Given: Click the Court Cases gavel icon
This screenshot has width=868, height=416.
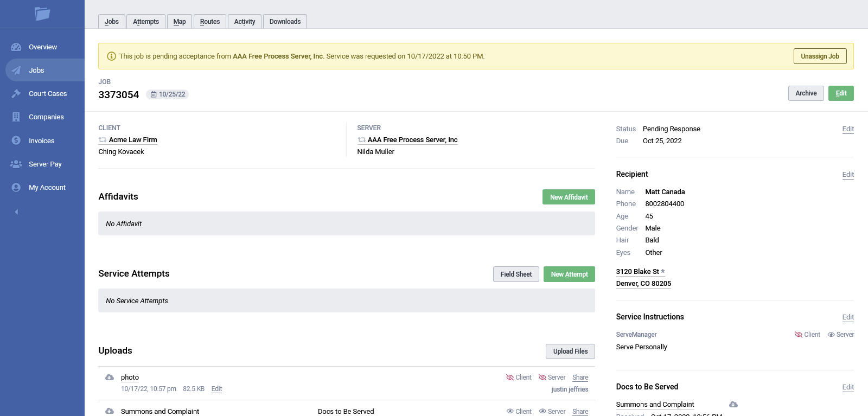Looking at the screenshot, I should pyautogui.click(x=16, y=94).
